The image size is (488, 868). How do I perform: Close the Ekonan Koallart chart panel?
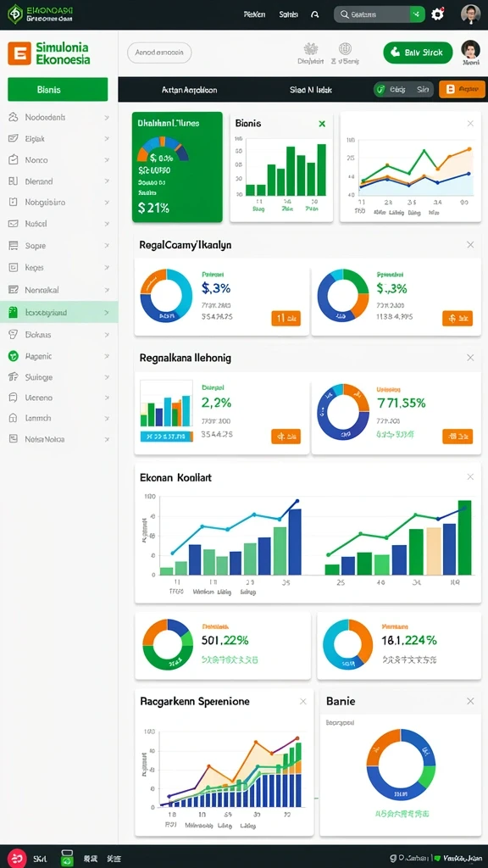point(470,476)
